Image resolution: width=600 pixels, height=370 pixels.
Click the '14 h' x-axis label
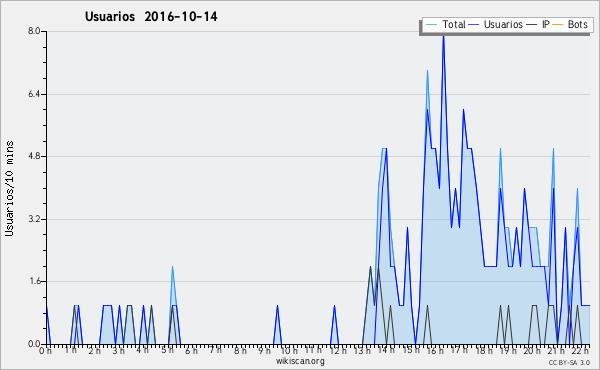tap(386, 350)
